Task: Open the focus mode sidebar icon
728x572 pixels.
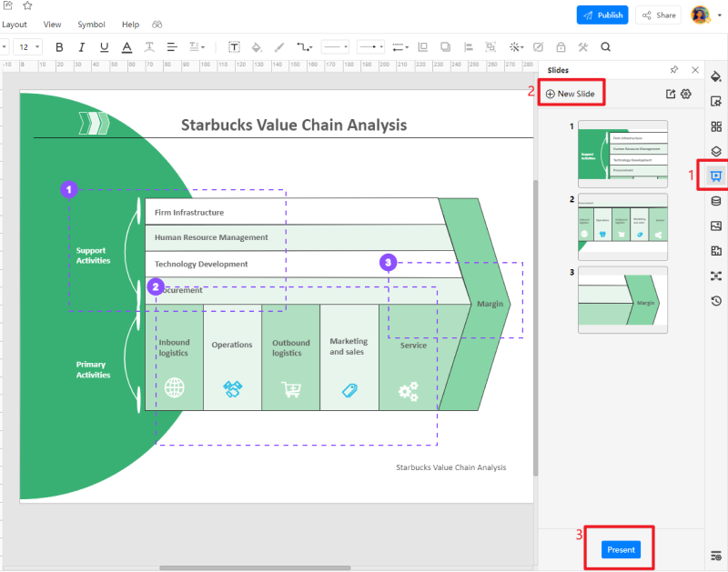Action: point(716,276)
